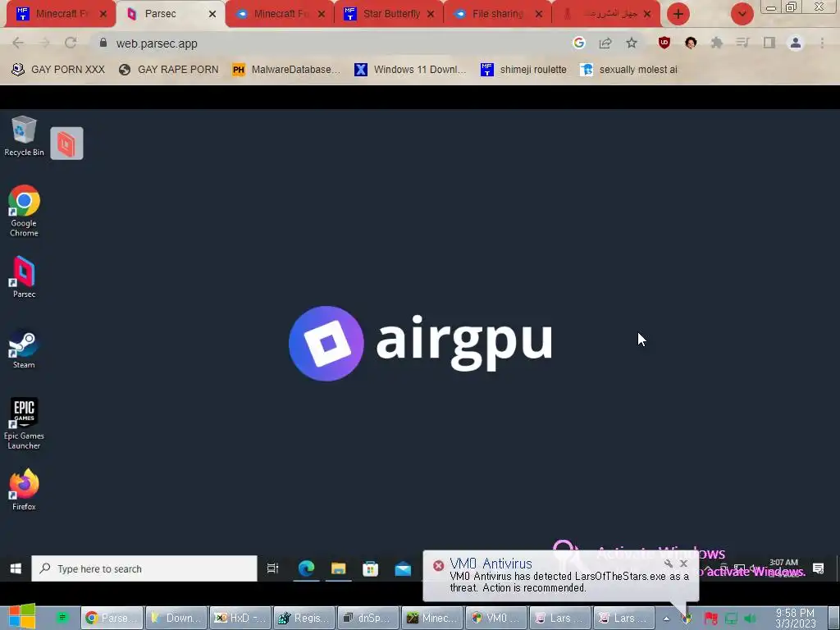
Task: Click red flag tray icon
Action: 711,619
